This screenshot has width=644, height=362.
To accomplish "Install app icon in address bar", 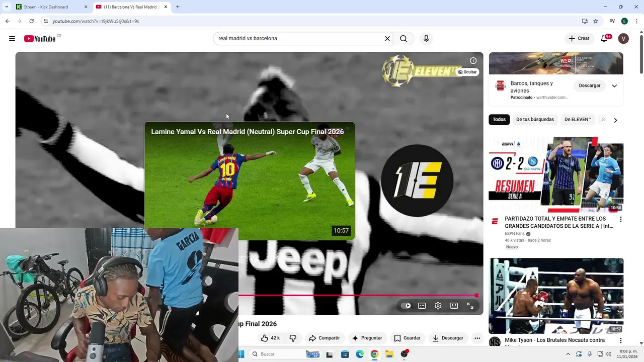I will 585,21.
